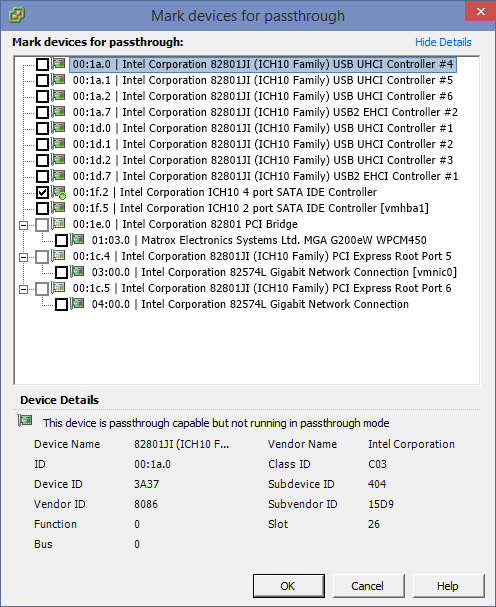496x607 pixels.
Task: Click device icon for 00:1c.4 PCI Express Root Port 5
Action: click(58, 255)
